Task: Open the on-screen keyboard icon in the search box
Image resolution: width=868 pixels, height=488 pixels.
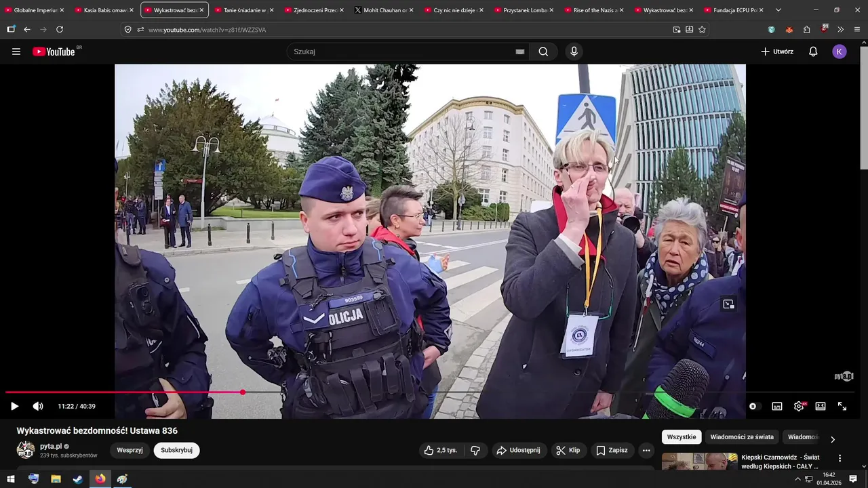Action: coord(520,52)
